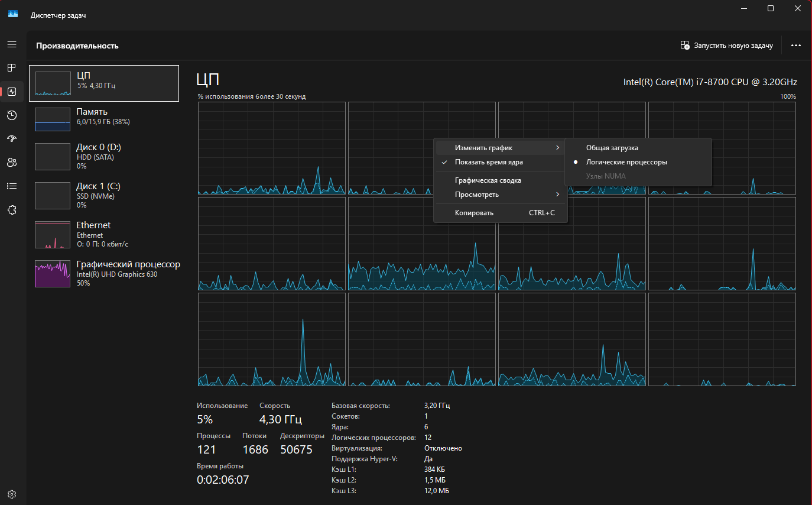This screenshot has height=505, width=812.
Task: Open the Settings gear at the bottom left
Action: pyautogui.click(x=11, y=494)
